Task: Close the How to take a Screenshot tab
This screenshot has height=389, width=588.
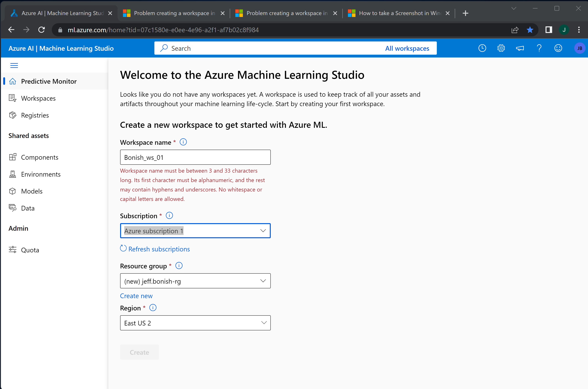Action: tap(448, 13)
